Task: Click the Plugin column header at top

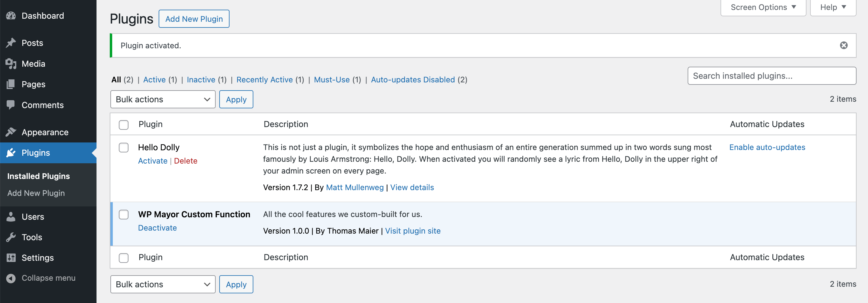Action: (150, 124)
